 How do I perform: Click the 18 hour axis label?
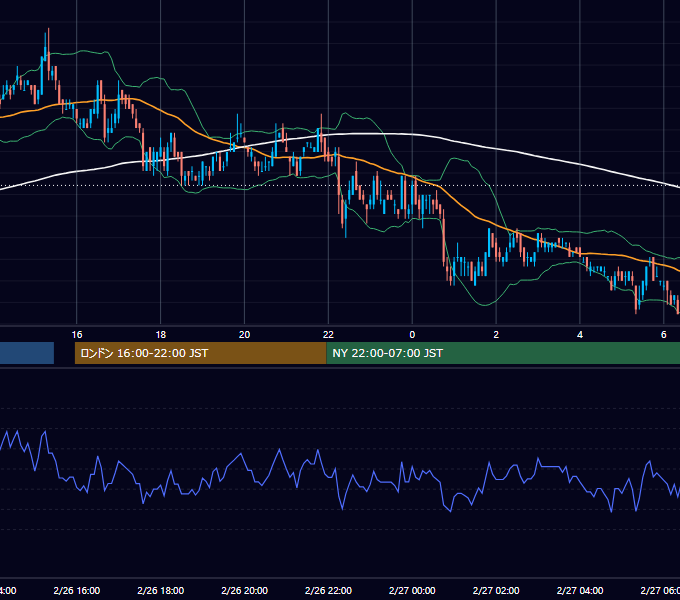(x=160, y=334)
